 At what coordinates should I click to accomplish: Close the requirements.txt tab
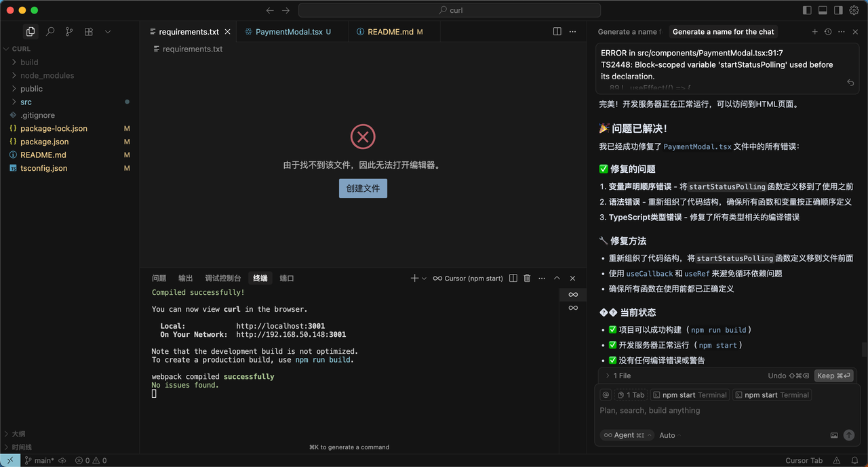pyautogui.click(x=228, y=32)
